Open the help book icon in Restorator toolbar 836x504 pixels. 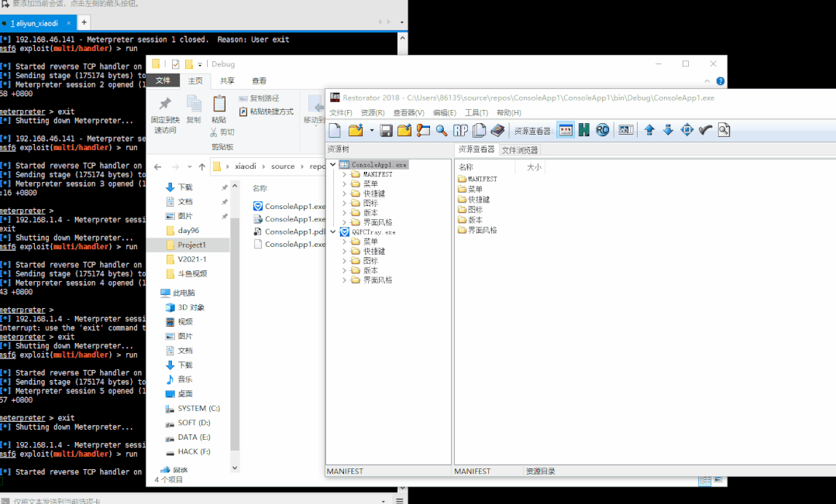tap(497, 130)
